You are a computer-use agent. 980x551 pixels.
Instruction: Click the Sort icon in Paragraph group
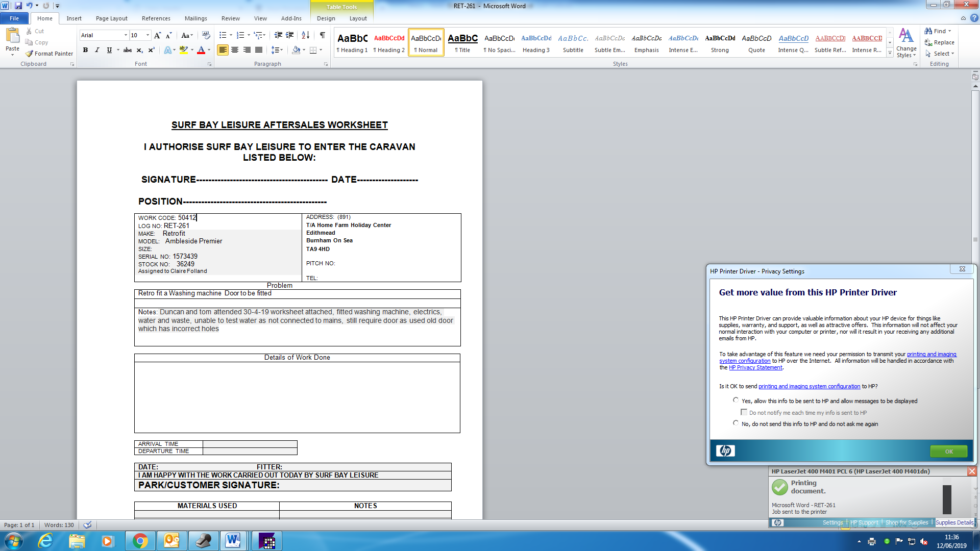point(305,35)
